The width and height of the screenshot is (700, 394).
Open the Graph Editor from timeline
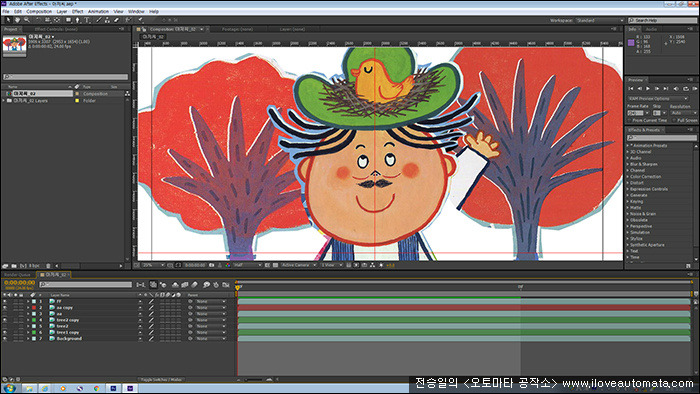pos(226,284)
